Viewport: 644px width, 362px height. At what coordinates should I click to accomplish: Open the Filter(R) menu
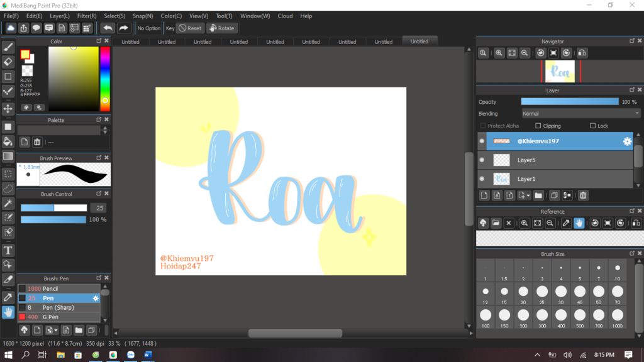pos(87,16)
